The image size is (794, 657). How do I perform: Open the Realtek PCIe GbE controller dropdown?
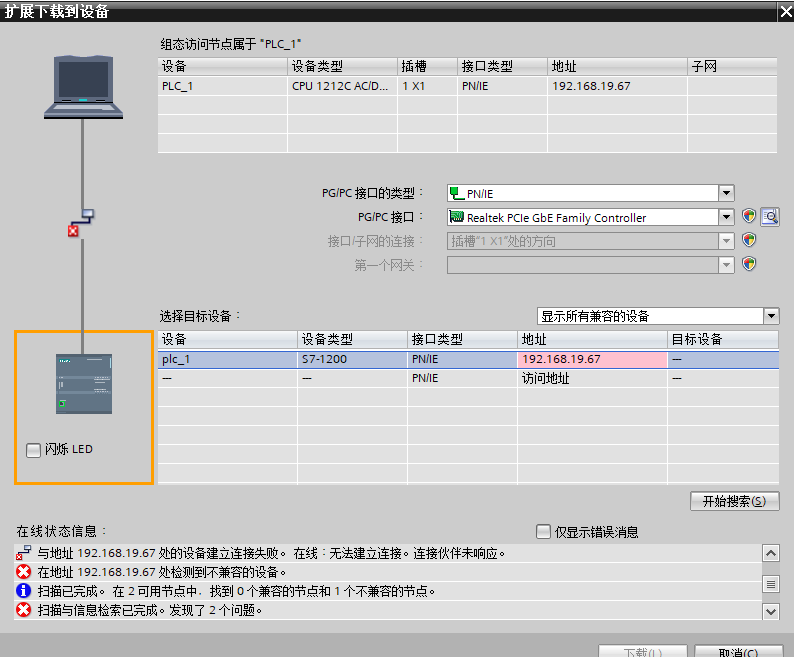pos(726,217)
